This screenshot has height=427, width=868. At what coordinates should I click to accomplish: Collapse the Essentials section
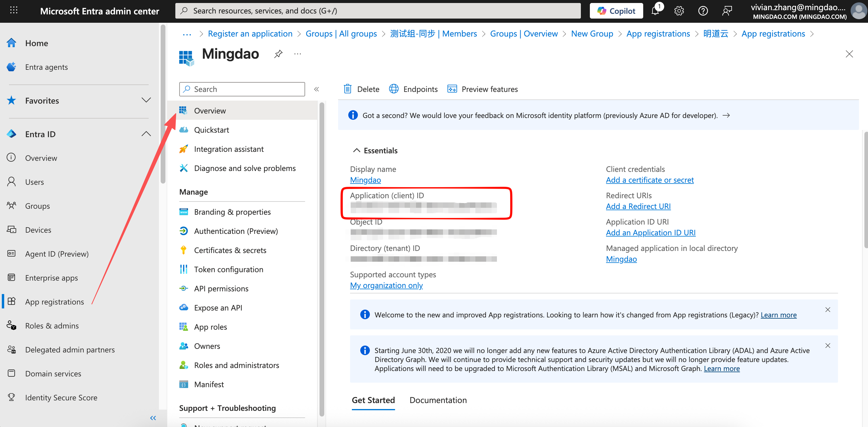(356, 151)
